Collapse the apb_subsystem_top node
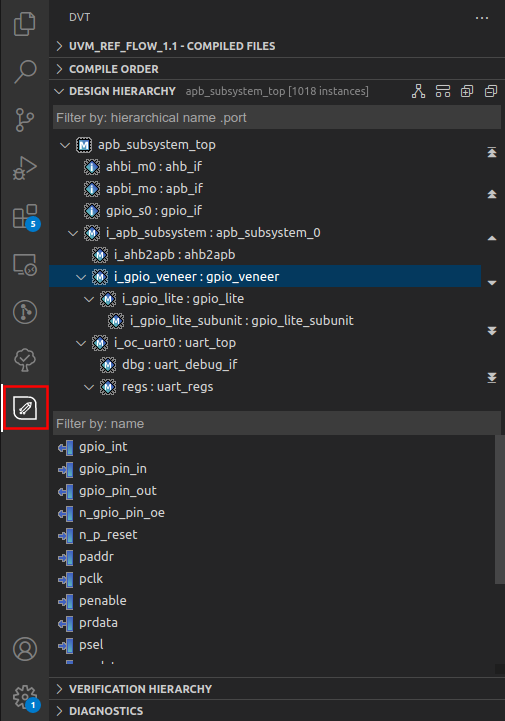 65,145
